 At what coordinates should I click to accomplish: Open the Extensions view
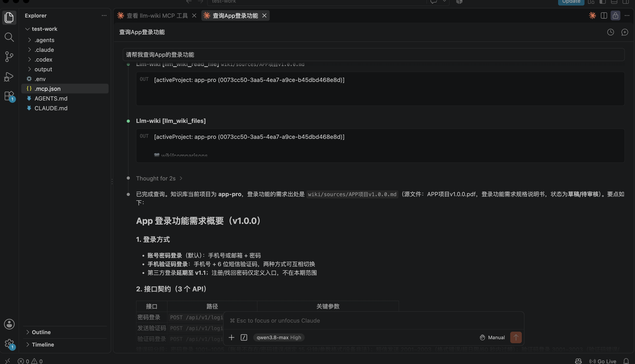coord(9,96)
